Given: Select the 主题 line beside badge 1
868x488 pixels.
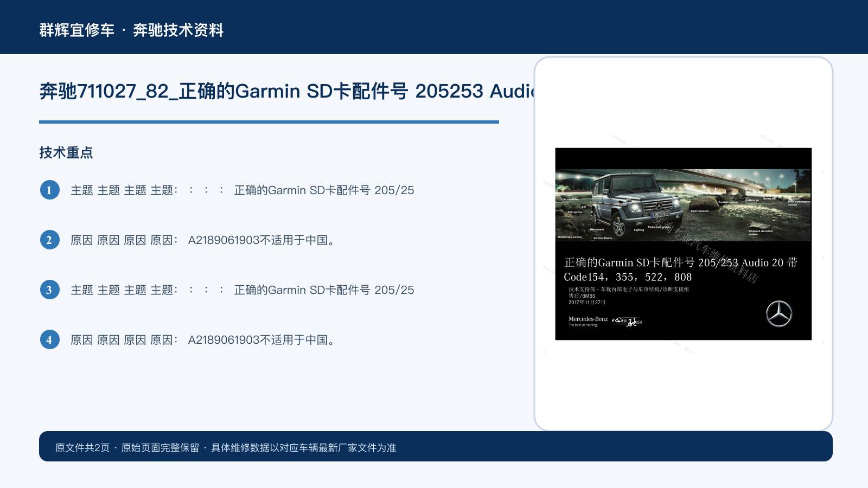Looking at the screenshot, I should (x=242, y=190).
